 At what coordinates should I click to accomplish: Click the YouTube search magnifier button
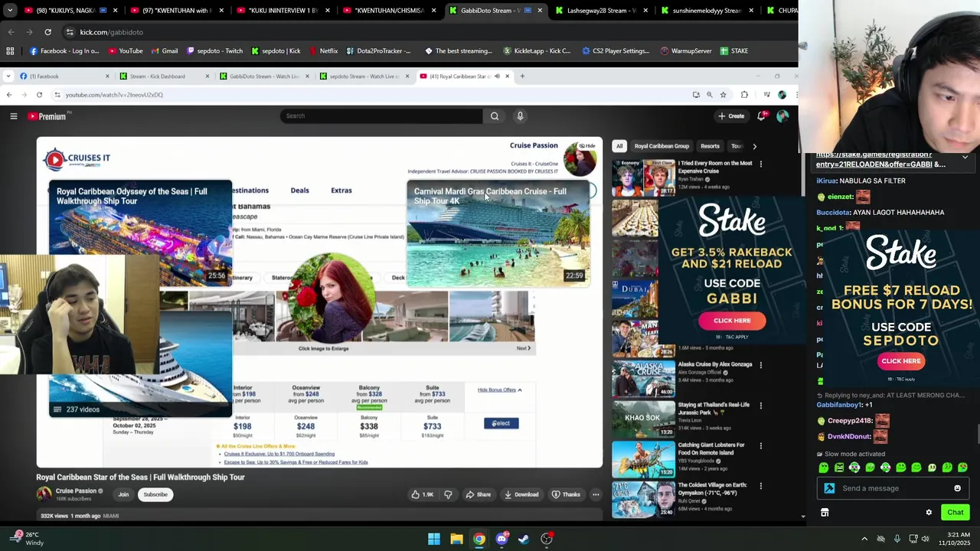pos(495,116)
